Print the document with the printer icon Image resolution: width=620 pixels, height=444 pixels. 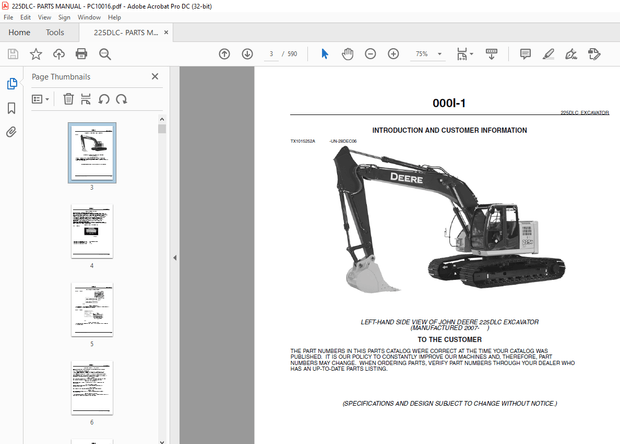pos(81,54)
